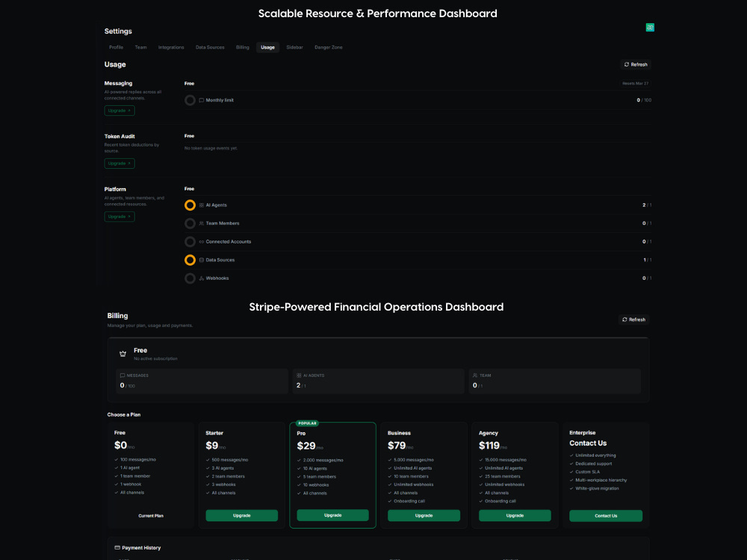
Task: Refresh the Billing section
Action: coord(633,320)
